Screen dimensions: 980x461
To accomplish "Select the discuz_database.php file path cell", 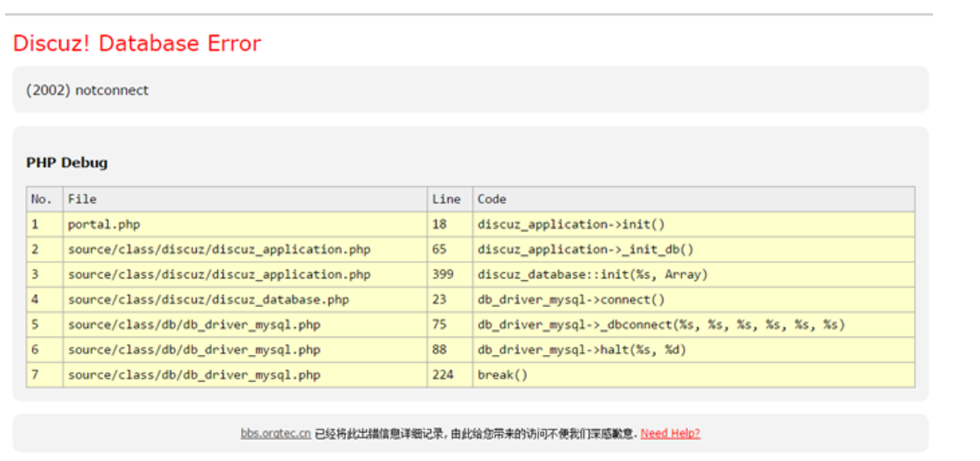I will [208, 300].
